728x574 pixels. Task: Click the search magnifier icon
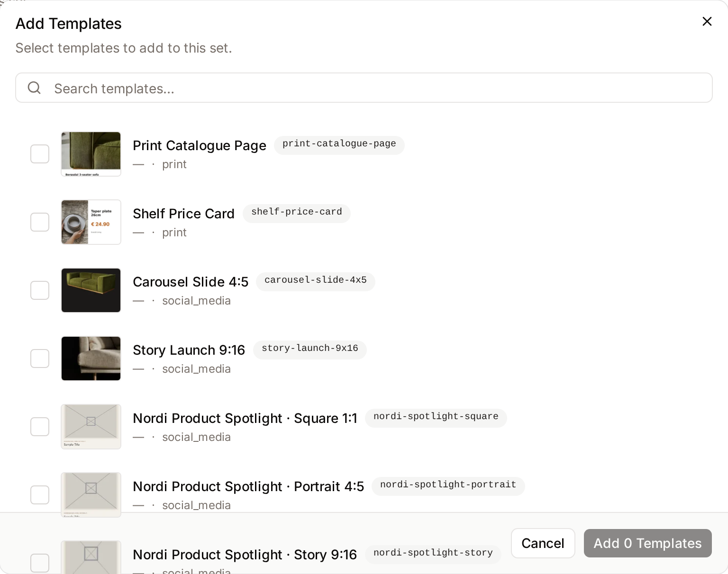34,88
